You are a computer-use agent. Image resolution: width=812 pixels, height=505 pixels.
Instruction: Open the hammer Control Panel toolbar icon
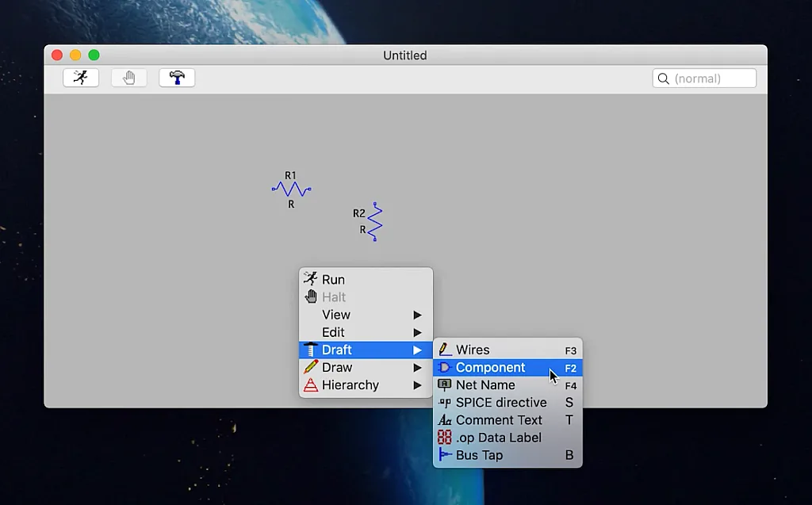pyautogui.click(x=177, y=78)
